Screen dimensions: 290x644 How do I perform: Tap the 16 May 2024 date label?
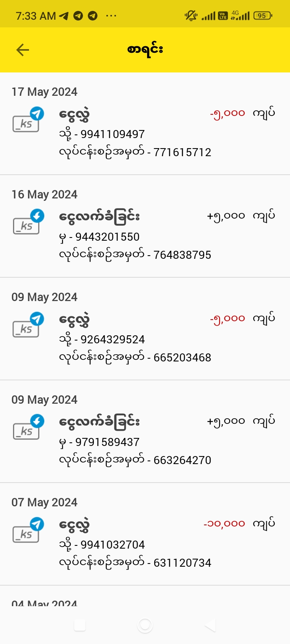[x=44, y=194]
